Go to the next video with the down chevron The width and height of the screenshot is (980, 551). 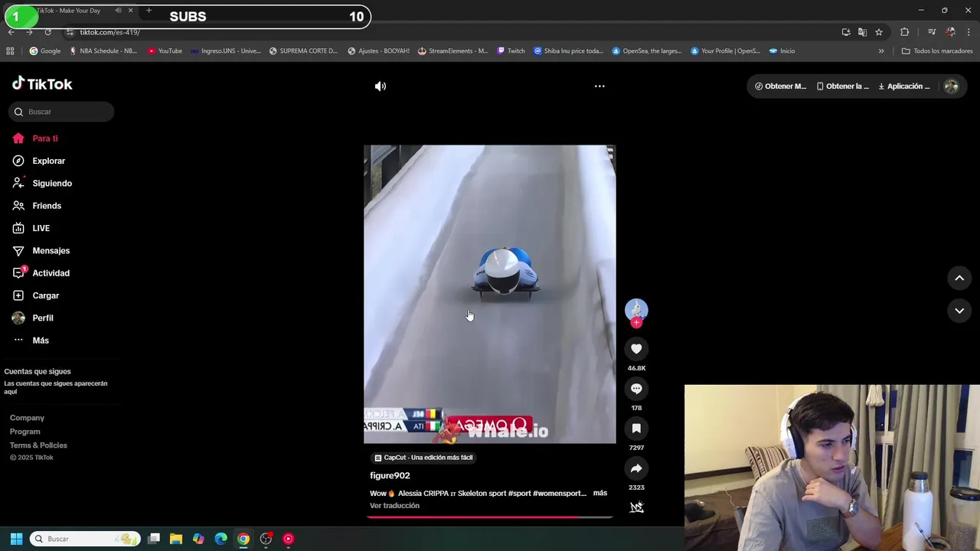[959, 311]
